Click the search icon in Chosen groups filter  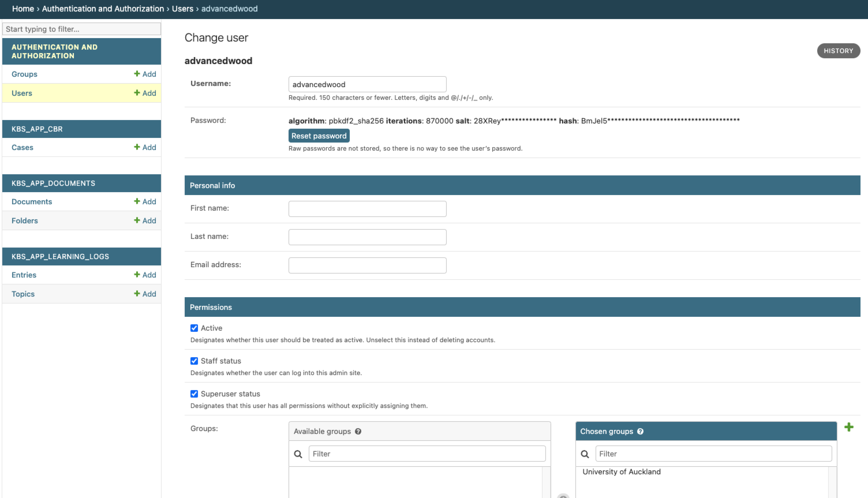pos(585,454)
